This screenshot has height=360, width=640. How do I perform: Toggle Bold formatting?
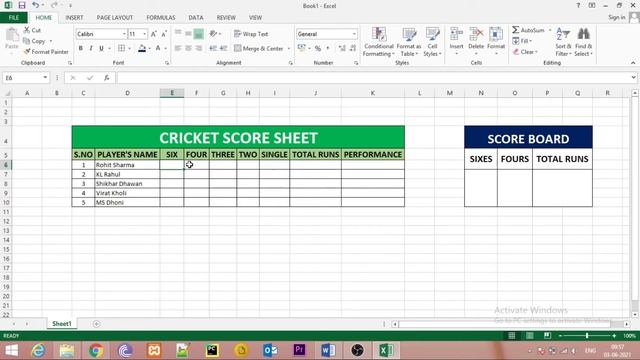pos(81,48)
